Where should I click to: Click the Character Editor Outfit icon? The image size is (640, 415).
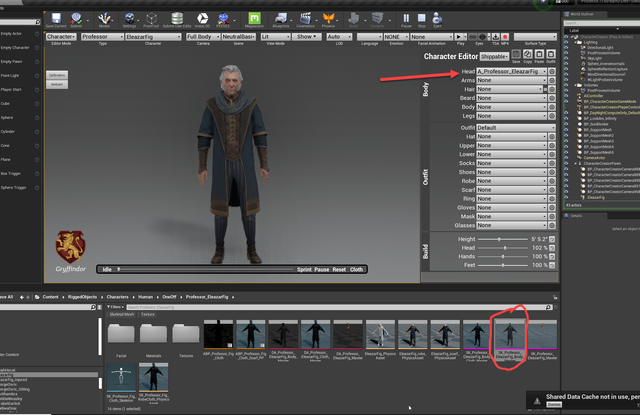[551, 54]
